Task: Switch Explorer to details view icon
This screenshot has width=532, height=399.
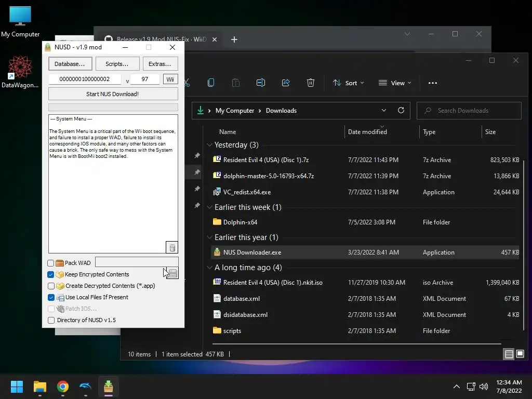Action: point(509,354)
